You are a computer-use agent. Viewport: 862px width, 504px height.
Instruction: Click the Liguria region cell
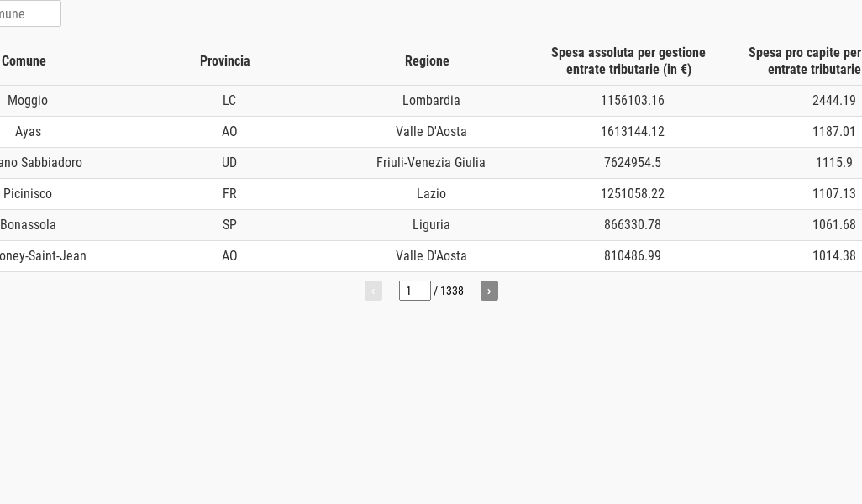click(430, 224)
